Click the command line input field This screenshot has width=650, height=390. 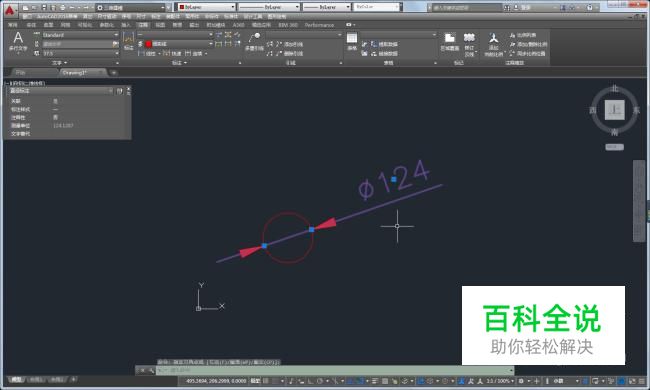[335, 370]
